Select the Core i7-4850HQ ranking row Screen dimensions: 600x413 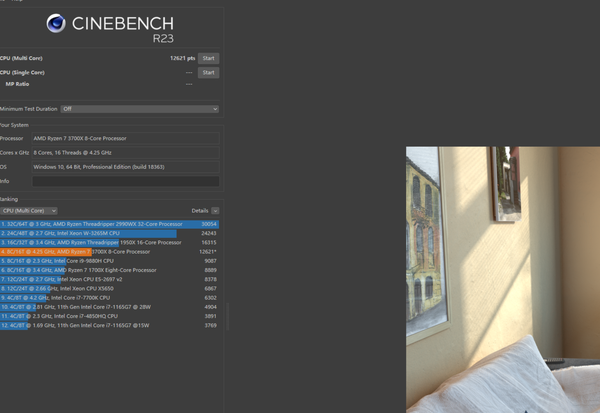(x=109, y=316)
